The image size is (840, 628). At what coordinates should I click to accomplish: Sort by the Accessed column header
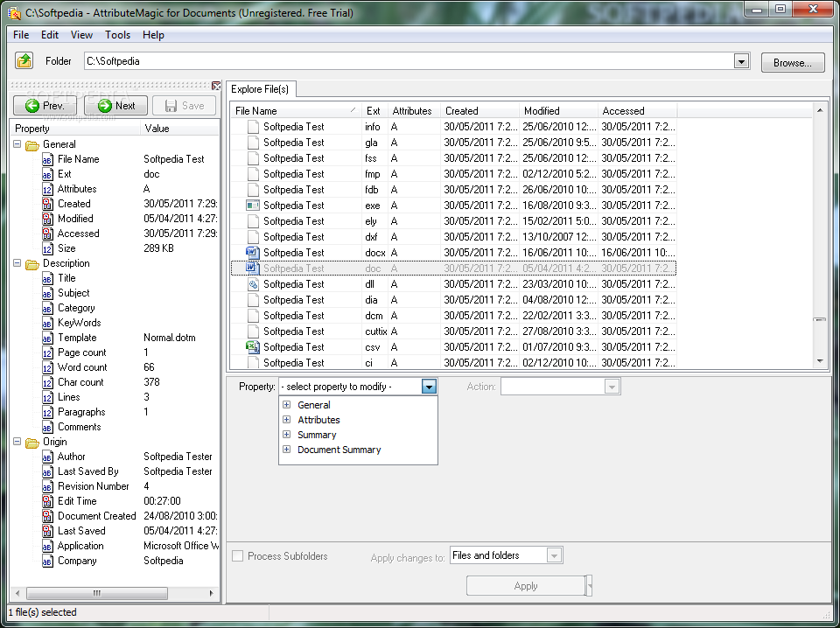[638, 111]
